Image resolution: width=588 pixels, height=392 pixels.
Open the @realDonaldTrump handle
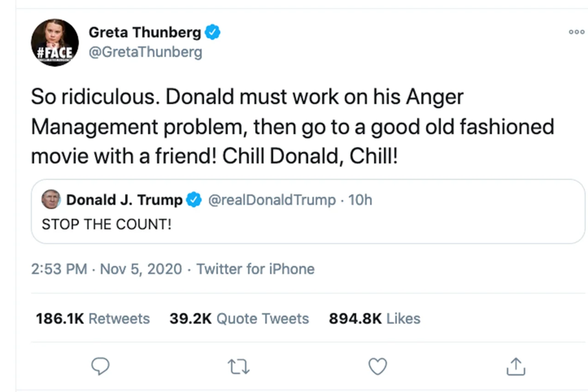pyautogui.click(x=271, y=200)
